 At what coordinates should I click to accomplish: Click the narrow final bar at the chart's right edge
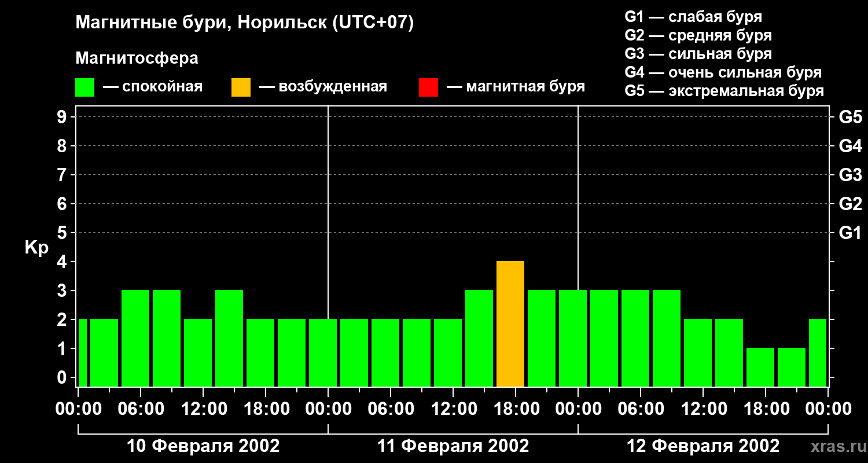click(x=818, y=353)
